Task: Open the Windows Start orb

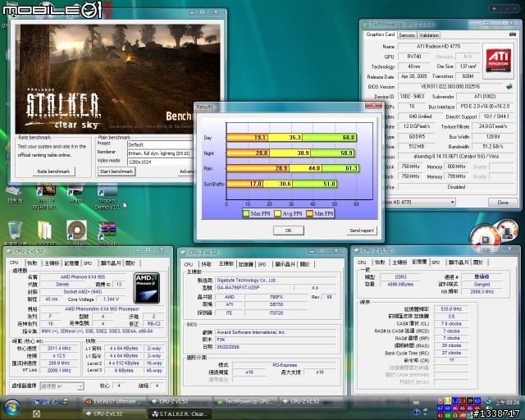Action: pos(12,407)
